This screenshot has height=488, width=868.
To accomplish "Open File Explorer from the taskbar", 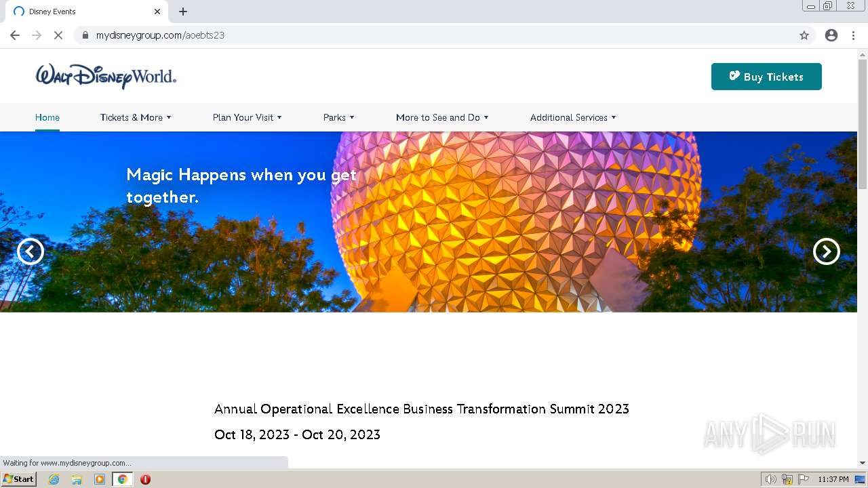I will (77, 479).
